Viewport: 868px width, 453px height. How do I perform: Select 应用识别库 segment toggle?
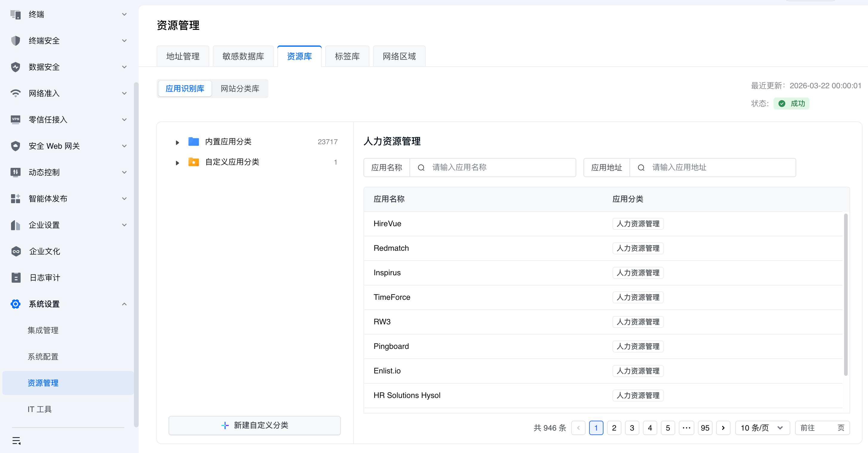pyautogui.click(x=185, y=89)
